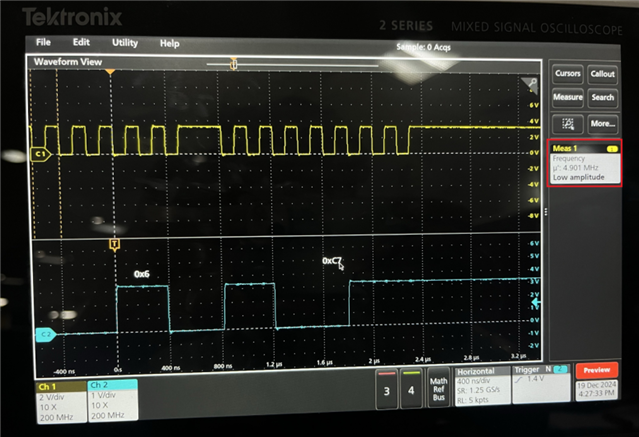This screenshot has height=437, width=639.
Task: Click the cyan trigger level arrow
Action: coord(536,302)
